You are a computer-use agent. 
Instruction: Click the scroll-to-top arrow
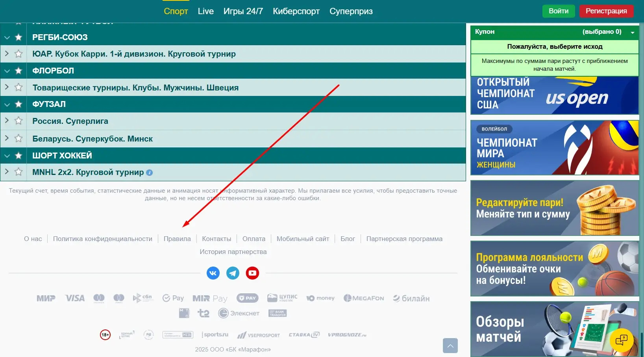click(x=450, y=346)
